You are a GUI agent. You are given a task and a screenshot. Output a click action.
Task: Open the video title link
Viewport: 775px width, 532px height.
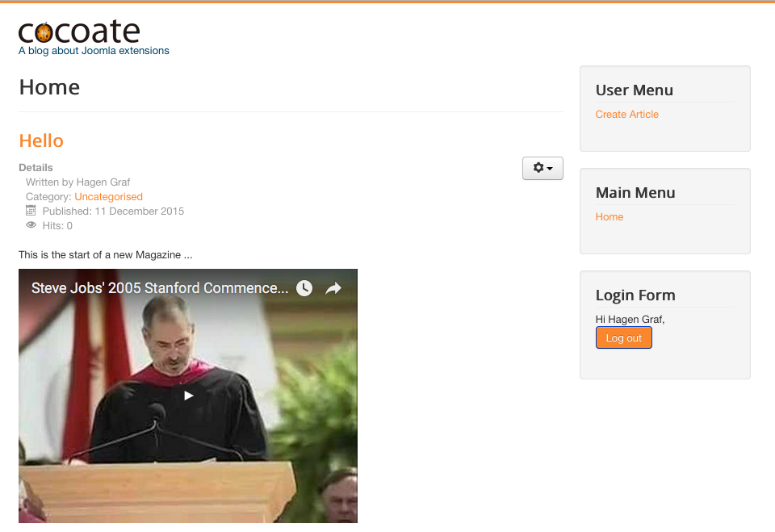point(160,288)
